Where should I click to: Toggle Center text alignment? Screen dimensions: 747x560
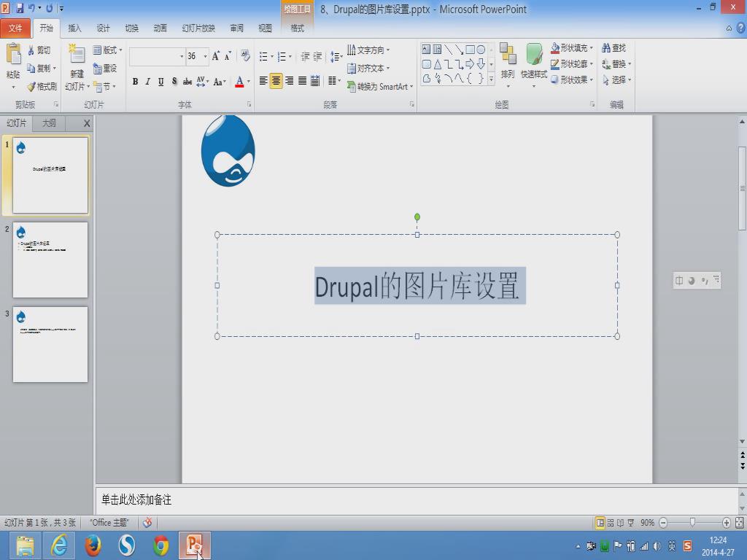pyautogui.click(x=276, y=81)
